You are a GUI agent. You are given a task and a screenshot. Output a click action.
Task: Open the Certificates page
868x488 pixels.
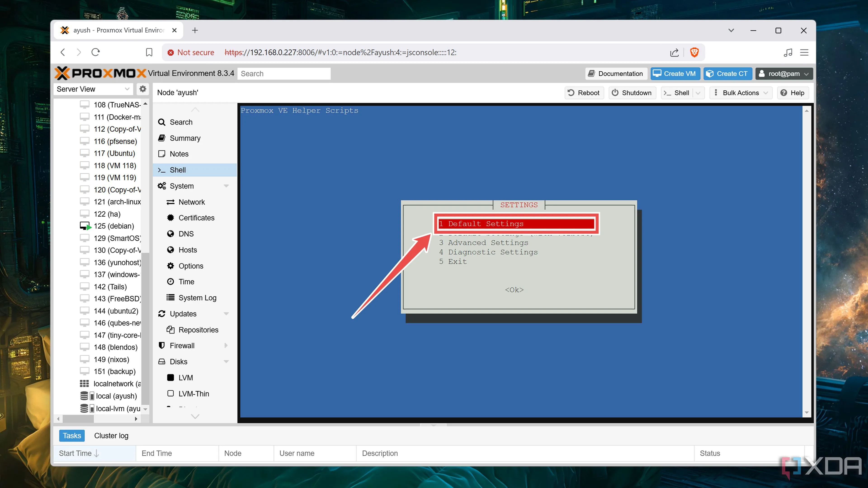click(x=196, y=218)
